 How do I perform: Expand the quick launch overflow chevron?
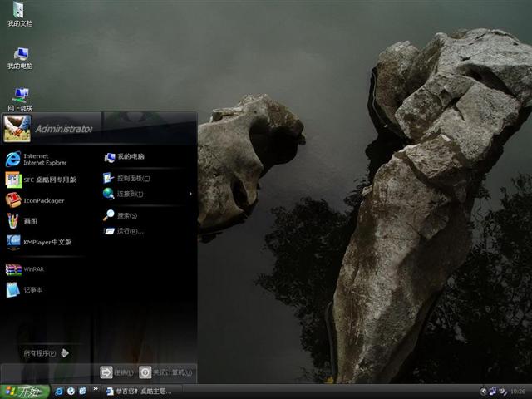click(x=95, y=390)
